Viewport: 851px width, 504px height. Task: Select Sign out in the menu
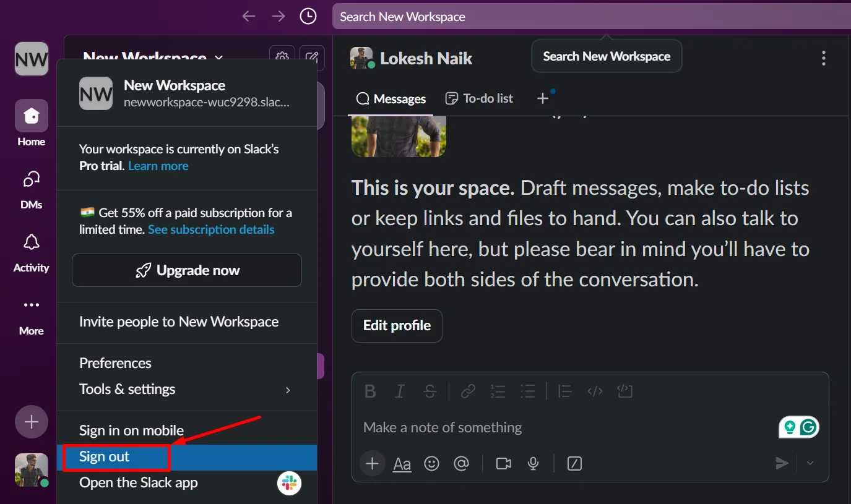click(x=187, y=457)
